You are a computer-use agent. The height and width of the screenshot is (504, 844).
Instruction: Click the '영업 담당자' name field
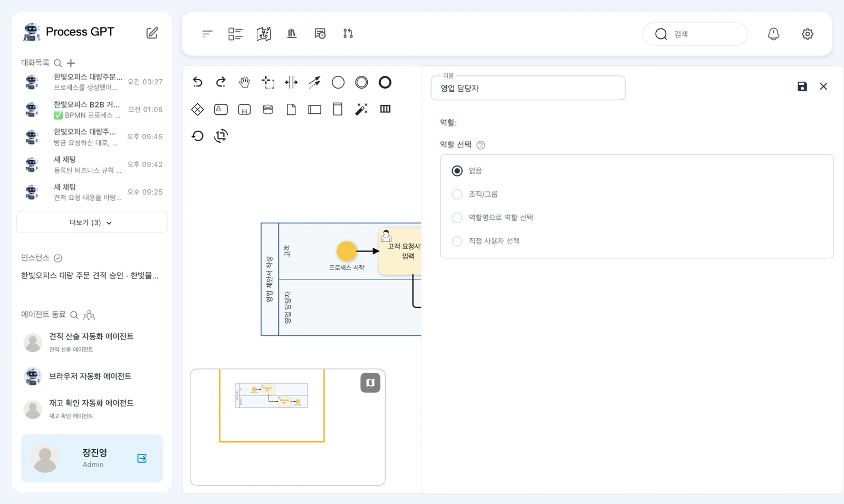point(528,88)
